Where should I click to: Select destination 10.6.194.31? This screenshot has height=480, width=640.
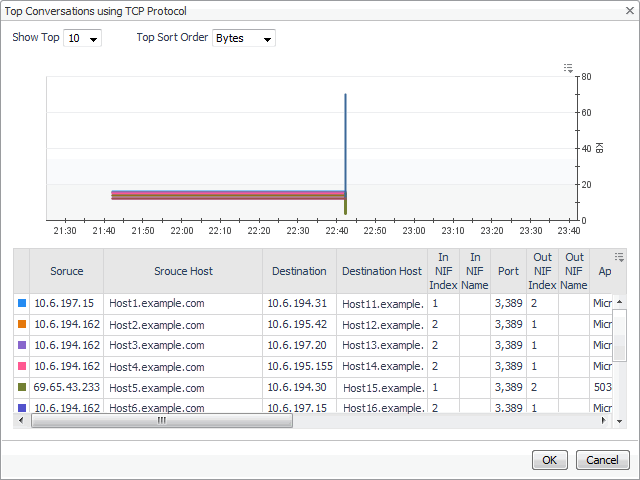[297, 303]
